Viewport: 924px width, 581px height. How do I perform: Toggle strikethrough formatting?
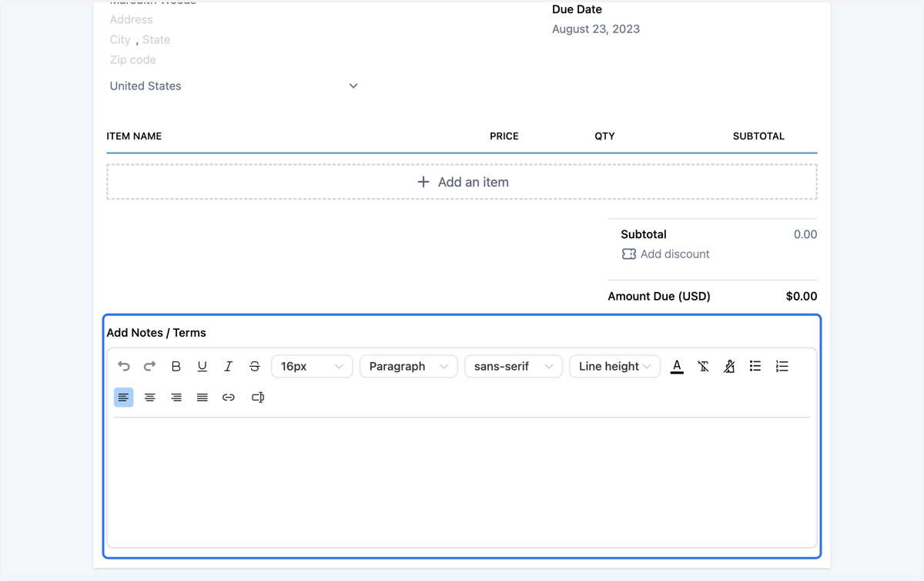(x=255, y=366)
